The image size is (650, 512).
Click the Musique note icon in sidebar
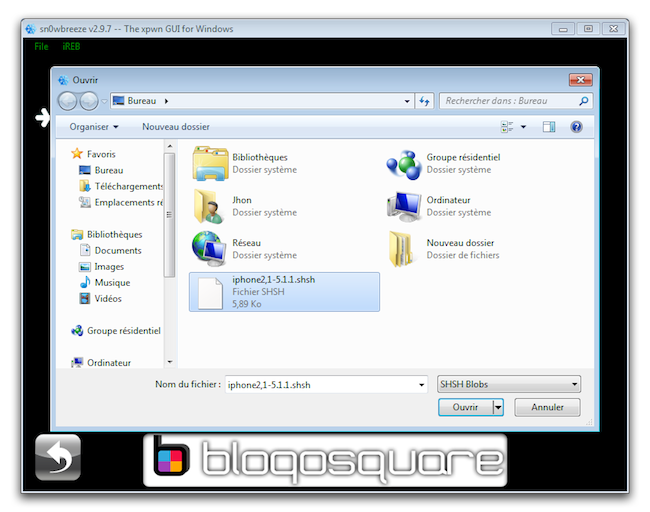(x=85, y=282)
